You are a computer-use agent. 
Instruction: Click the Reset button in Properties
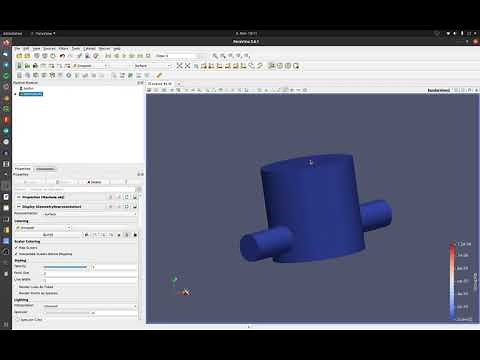pyautogui.click(x=63, y=182)
